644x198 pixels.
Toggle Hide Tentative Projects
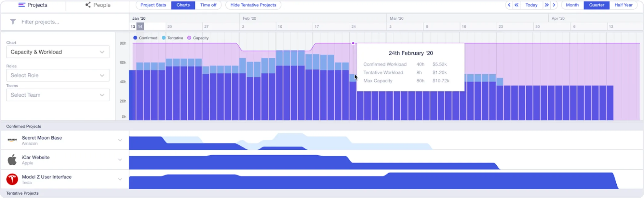click(x=253, y=5)
